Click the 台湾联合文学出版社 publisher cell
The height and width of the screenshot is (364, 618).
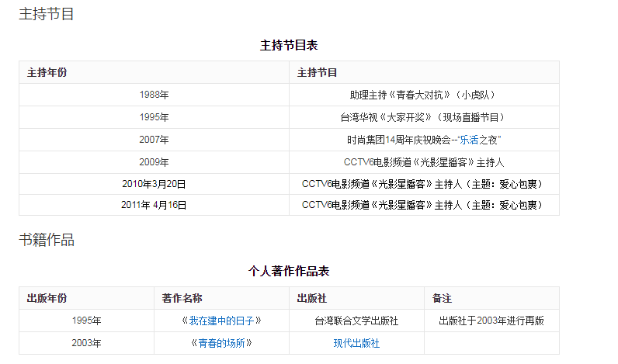[356, 321]
